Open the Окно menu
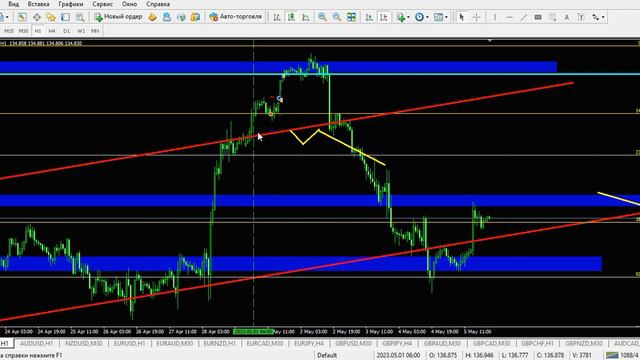Viewport: 640px width, 360px height. tap(129, 4)
